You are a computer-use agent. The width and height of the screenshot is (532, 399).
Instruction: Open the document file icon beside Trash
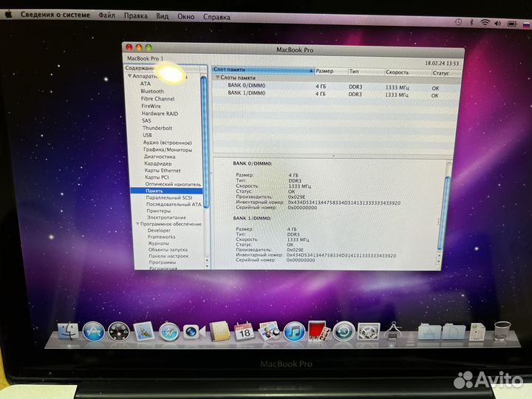477,332
